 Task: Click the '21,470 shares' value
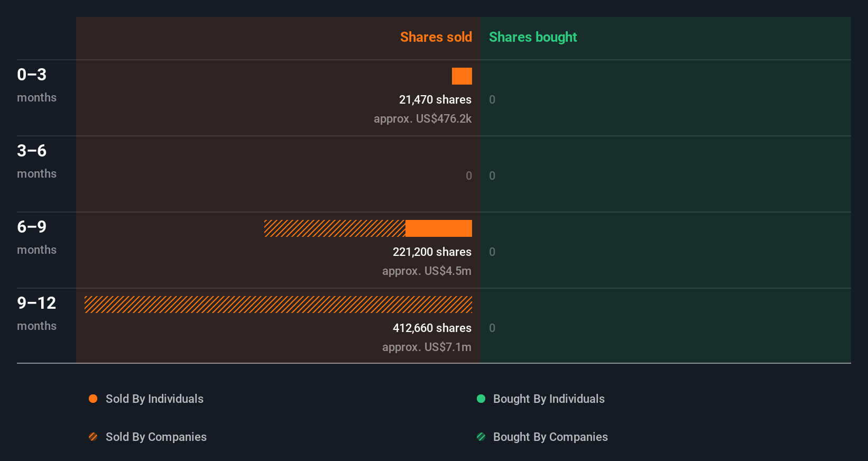tap(435, 99)
